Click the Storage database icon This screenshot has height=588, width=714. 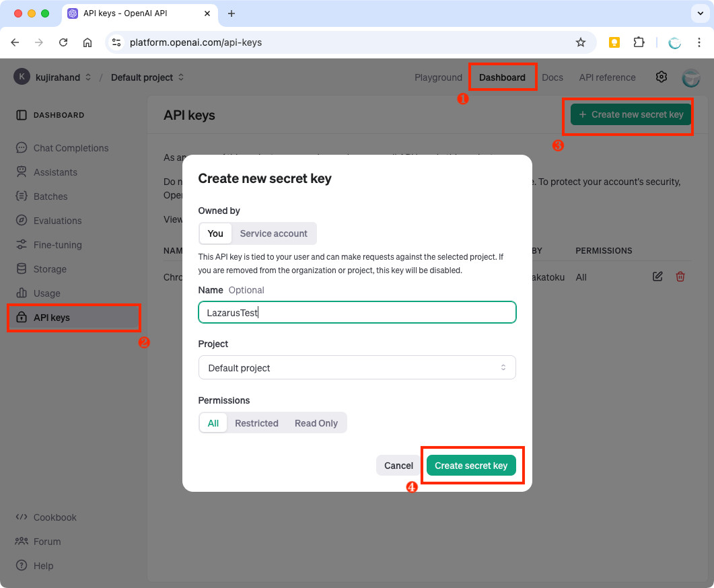(x=22, y=269)
